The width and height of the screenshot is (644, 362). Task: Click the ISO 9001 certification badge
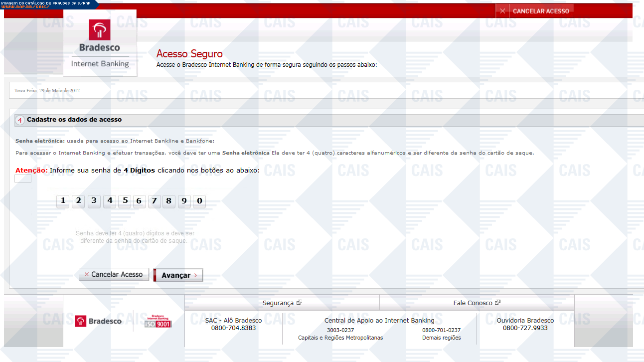(158, 321)
